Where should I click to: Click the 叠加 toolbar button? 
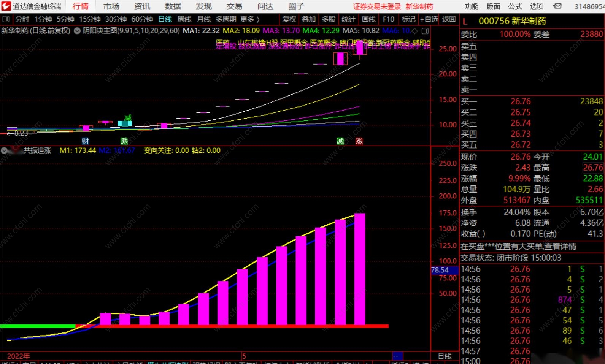pyautogui.click(x=309, y=19)
